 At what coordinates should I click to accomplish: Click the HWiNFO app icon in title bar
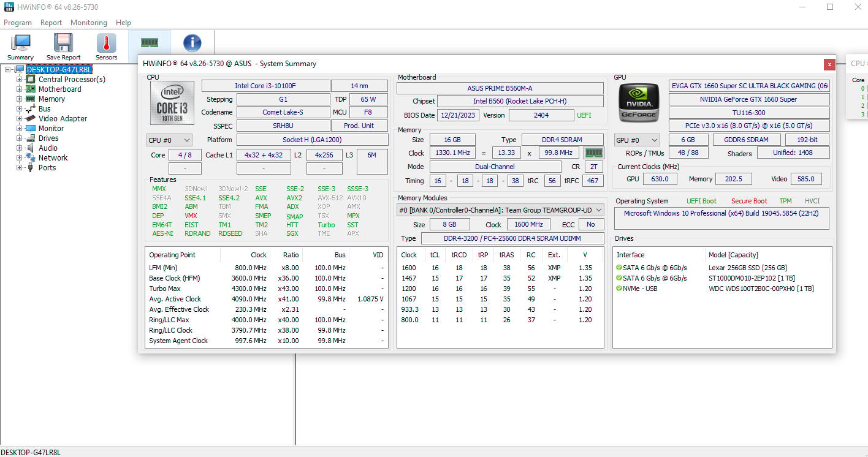pyautogui.click(x=9, y=7)
